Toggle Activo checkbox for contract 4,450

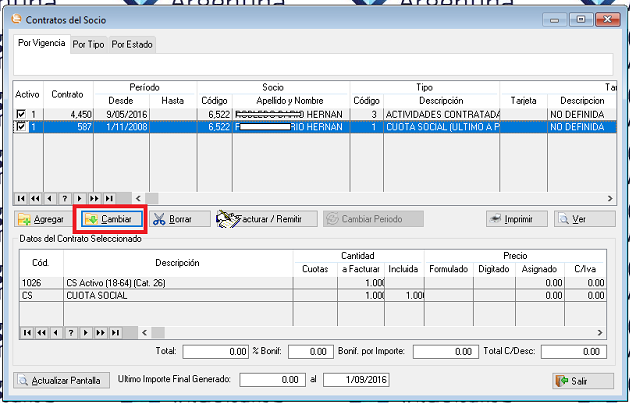[22, 115]
